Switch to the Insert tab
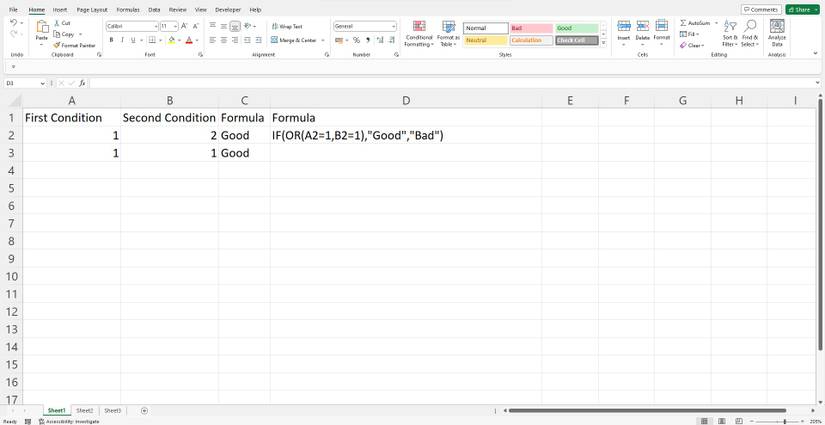 tap(59, 9)
